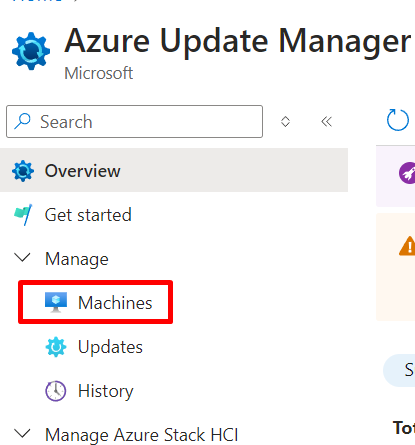Open the History menu item
This screenshot has width=415, height=445.
[x=106, y=391]
